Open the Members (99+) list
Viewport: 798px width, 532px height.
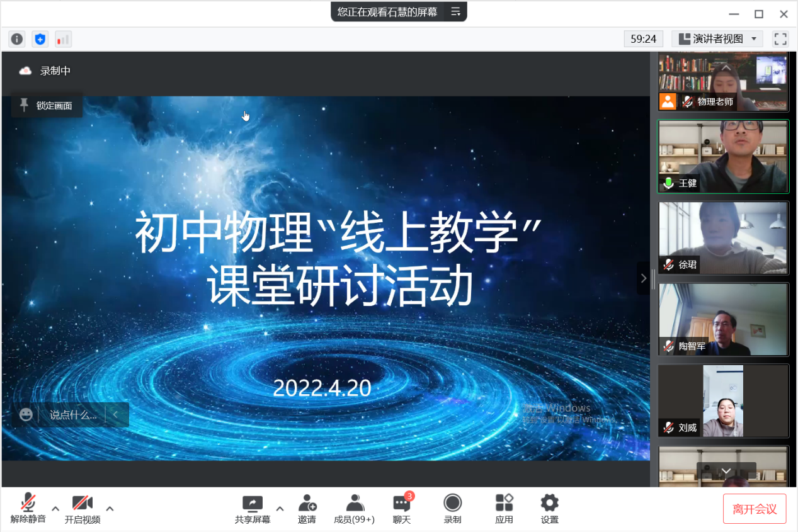click(354, 509)
